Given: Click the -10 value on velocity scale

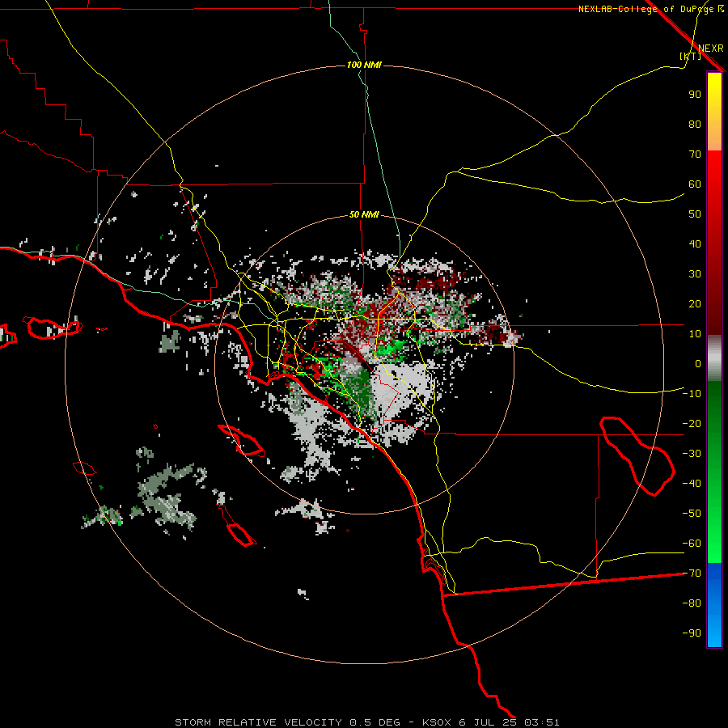Looking at the screenshot, I should tap(692, 394).
